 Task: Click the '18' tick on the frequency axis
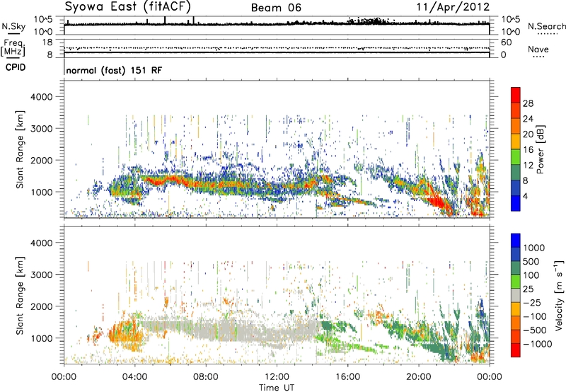47,42
